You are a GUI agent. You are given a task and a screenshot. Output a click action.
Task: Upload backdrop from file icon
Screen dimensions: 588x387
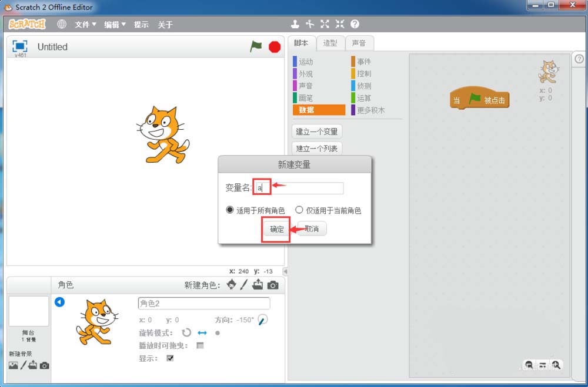point(33,365)
